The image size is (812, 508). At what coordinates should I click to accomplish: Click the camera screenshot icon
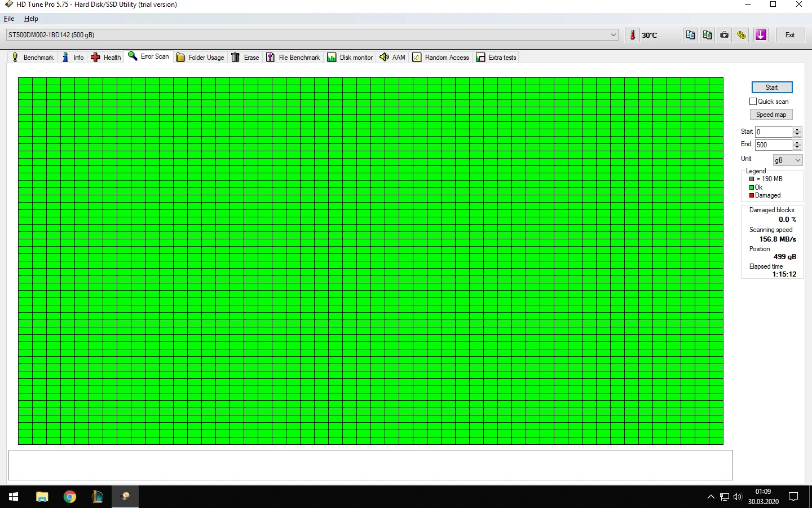click(x=724, y=34)
